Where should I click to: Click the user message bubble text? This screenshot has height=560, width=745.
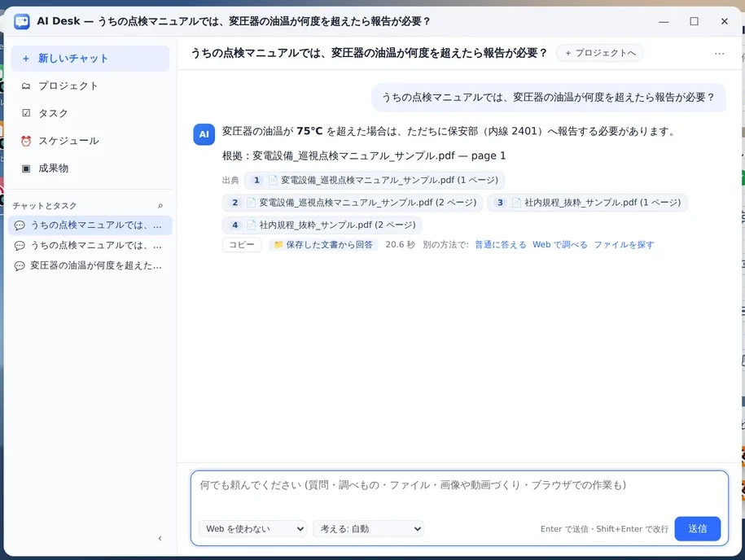point(548,98)
